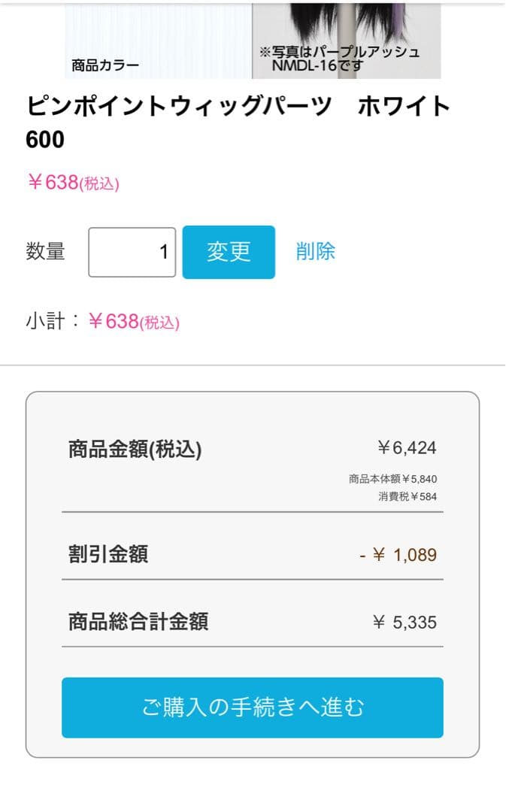
Task: Click the 消費税￥584 tax text
Action: tap(407, 496)
